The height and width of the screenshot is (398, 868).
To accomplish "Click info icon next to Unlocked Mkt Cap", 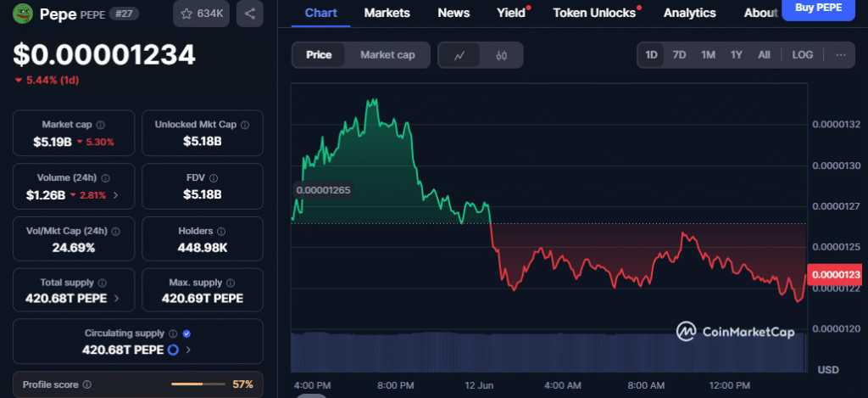I will click(x=245, y=125).
